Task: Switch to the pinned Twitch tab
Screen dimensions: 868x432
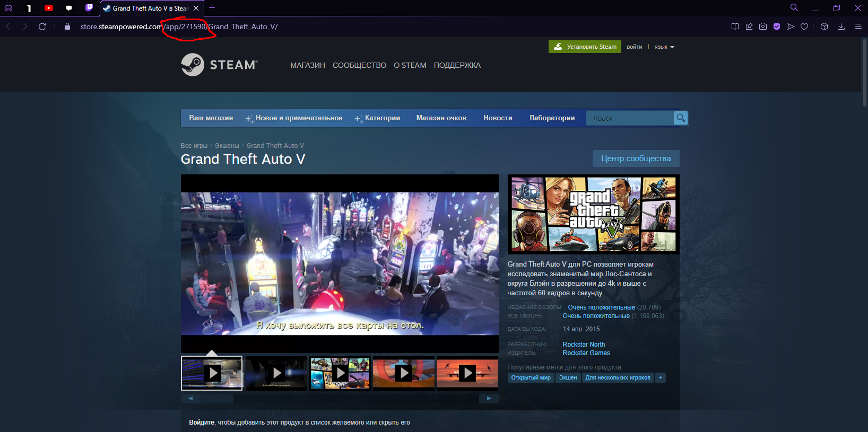Action: pos(89,8)
